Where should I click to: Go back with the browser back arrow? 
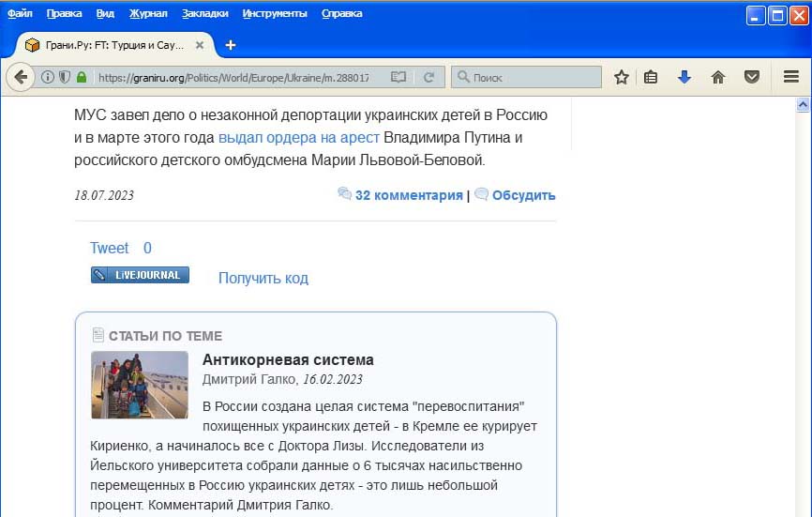point(21,77)
